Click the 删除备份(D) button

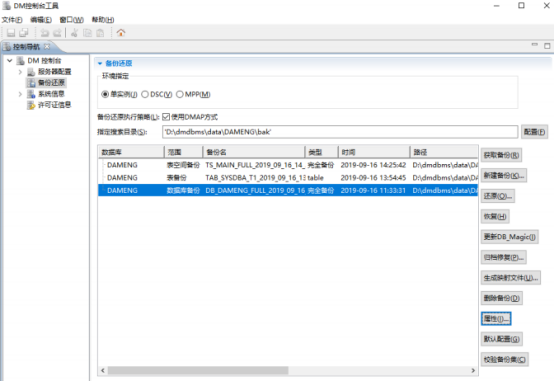coord(501,298)
